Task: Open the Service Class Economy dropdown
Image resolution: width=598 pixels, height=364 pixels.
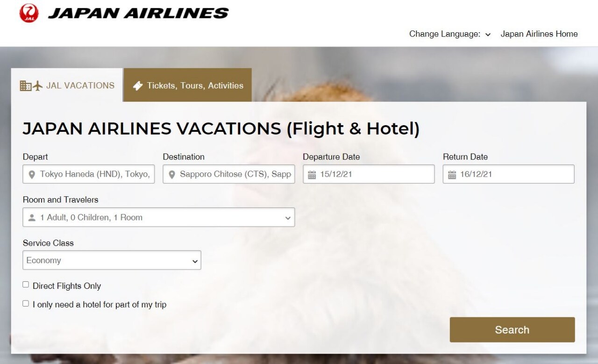Action: [x=112, y=260]
